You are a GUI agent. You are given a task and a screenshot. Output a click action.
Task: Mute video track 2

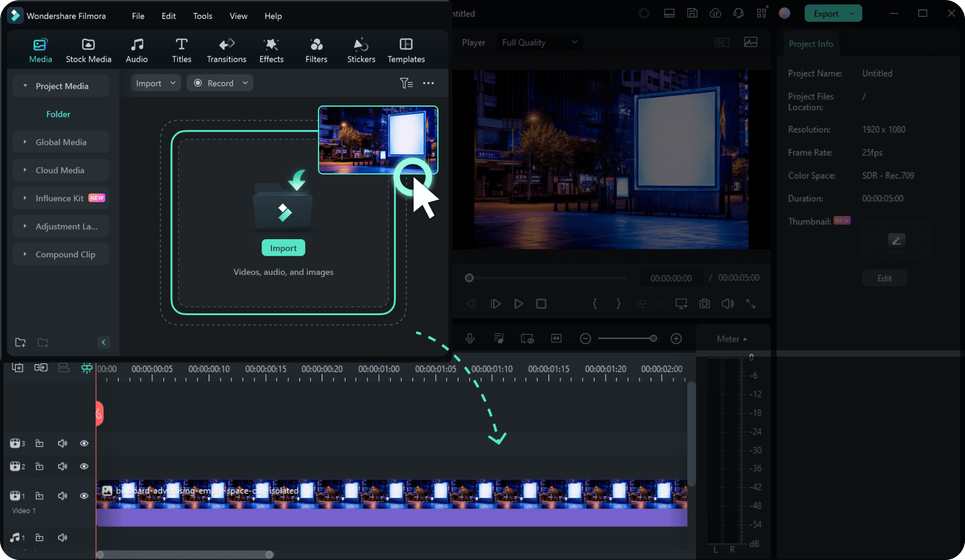(62, 466)
